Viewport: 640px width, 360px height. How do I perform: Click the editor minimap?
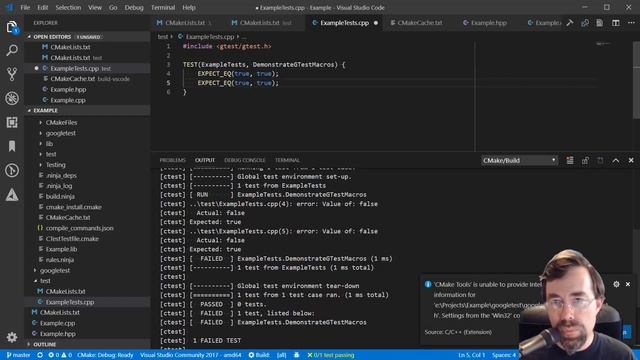coord(603,43)
